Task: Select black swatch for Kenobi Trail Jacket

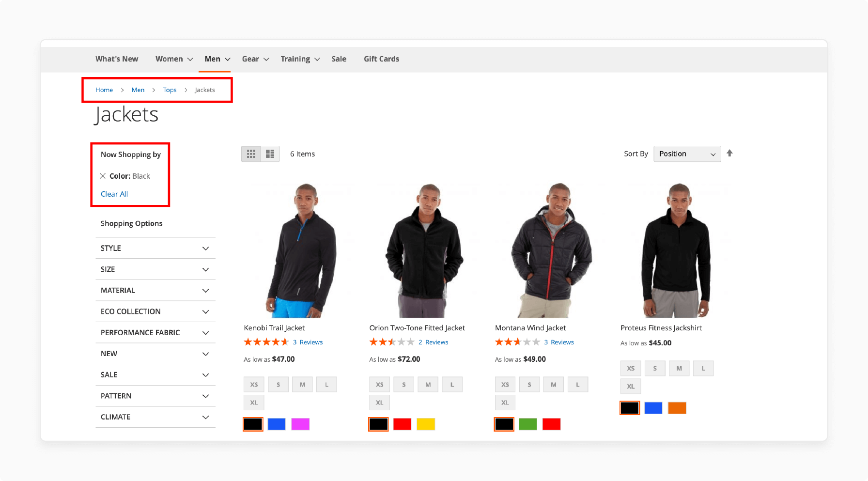Action: [x=253, y=424]
